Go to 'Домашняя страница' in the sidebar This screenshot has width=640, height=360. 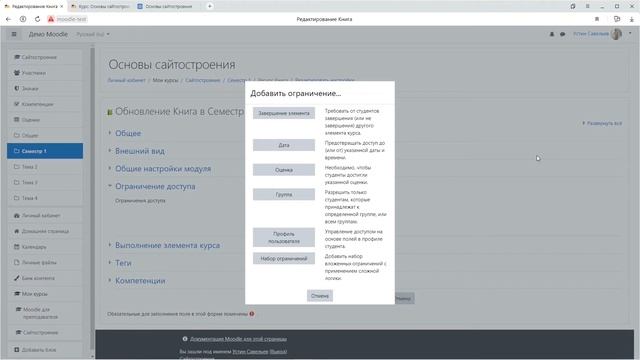click(45, 231)
